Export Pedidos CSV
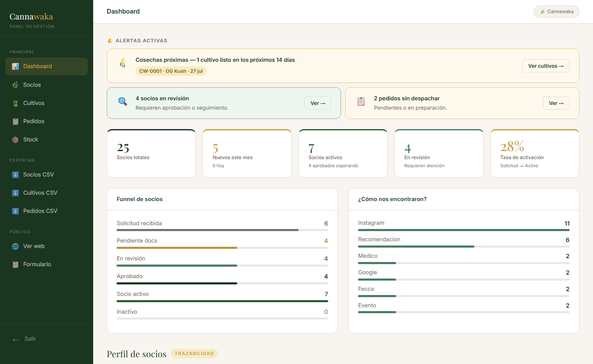The height and width of the screenshot is (364, 593). click(47, 211)
